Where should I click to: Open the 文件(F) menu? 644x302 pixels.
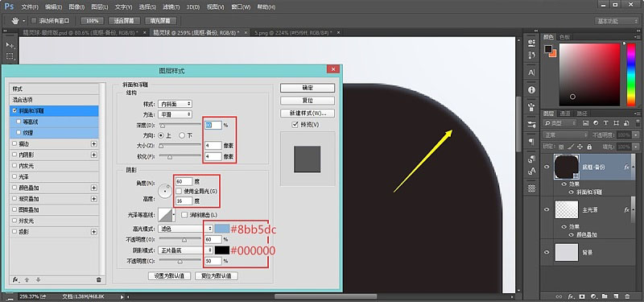pos(30,7)
